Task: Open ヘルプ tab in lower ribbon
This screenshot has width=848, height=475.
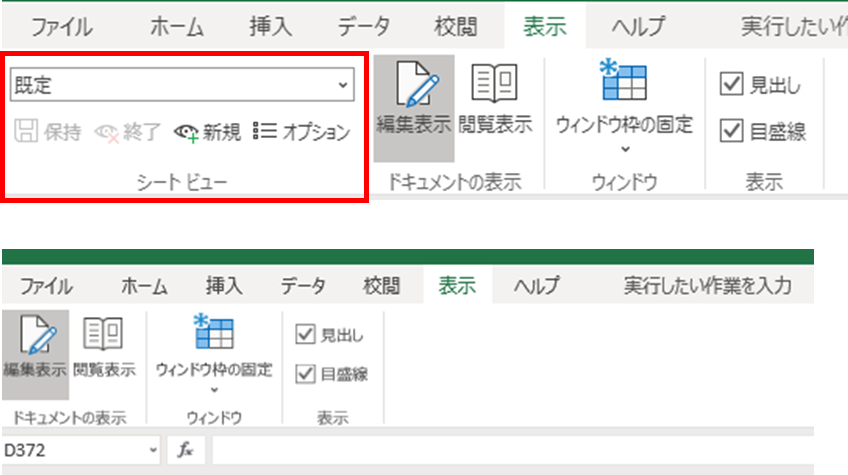Action: tap(536, 286)
